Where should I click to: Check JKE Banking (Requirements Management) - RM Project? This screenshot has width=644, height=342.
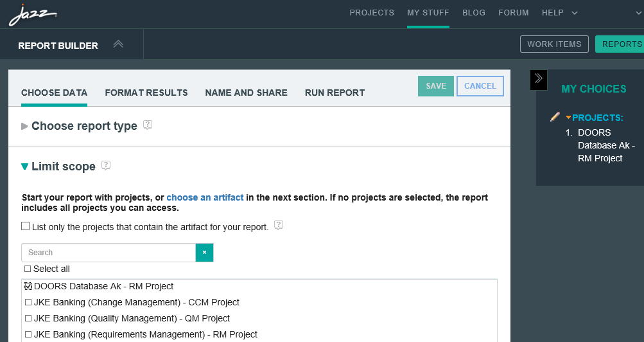[x=28, y=334]
